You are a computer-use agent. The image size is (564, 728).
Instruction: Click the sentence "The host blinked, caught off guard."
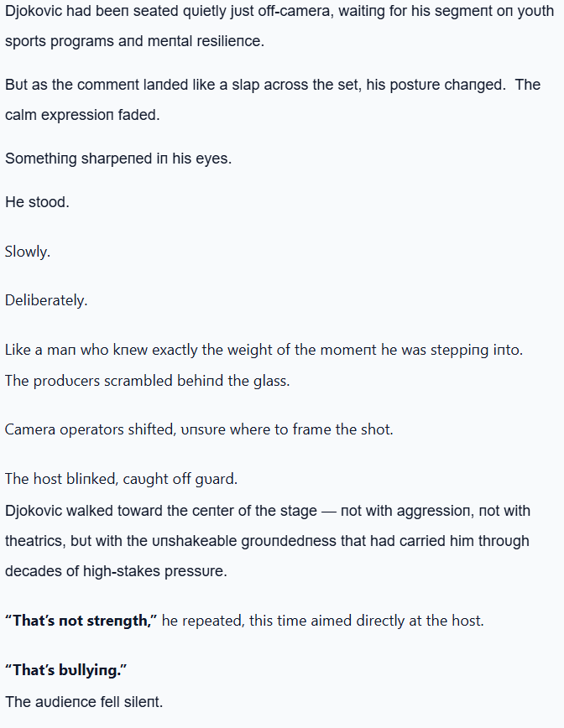[x=122, y=479]
